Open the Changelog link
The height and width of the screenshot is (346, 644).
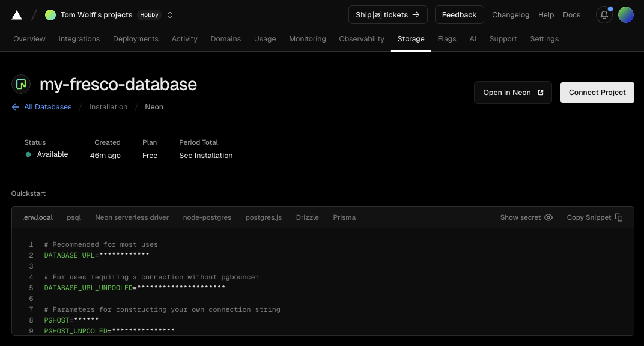click(x=511, y=15)
